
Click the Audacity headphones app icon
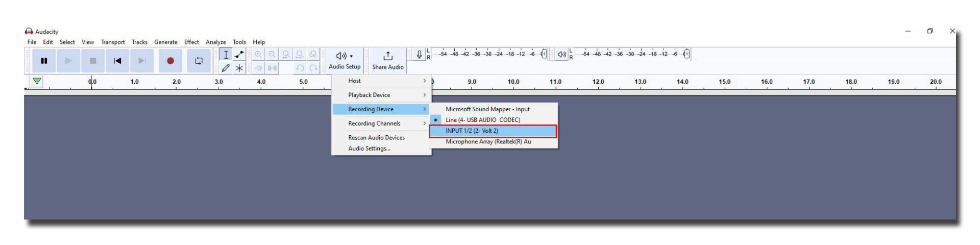29,31
